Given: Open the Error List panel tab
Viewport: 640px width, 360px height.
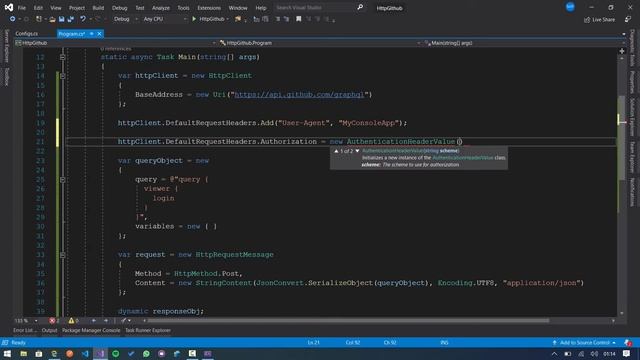Looking at the screenshot, I should (x=24, y=331).
